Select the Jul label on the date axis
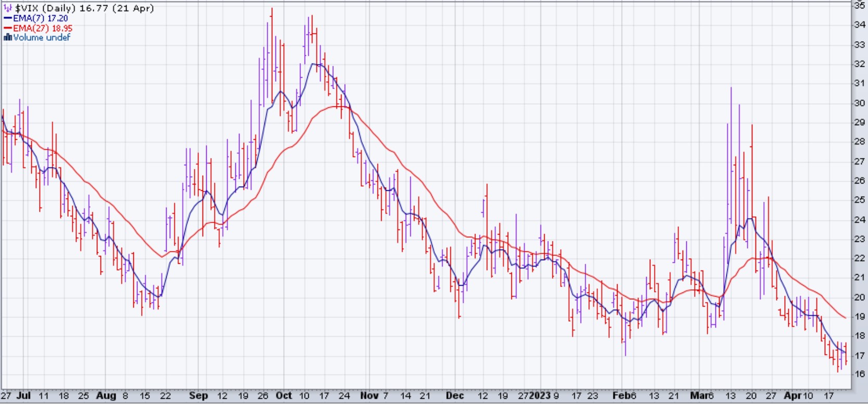The width and height of the screenshot is (868, 404). 23,396
